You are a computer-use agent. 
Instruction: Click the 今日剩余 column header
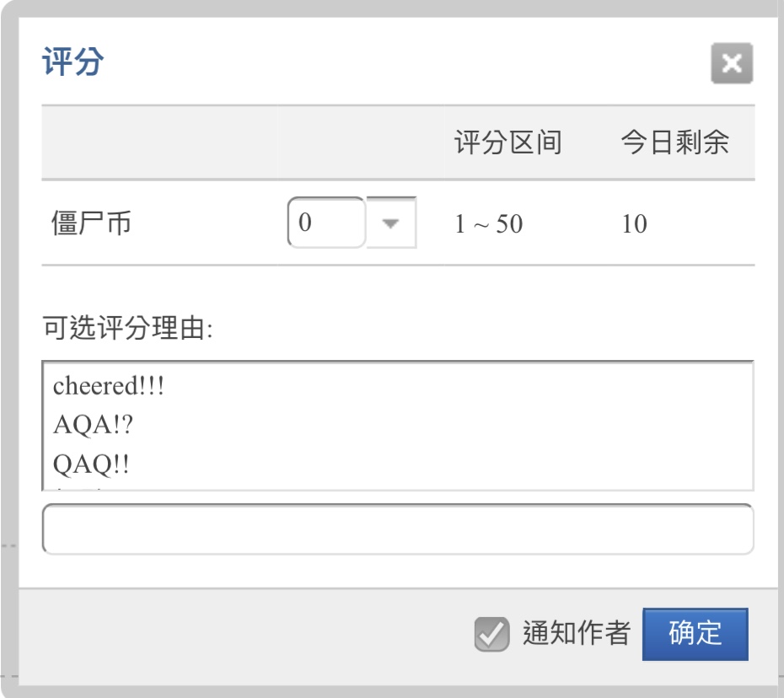674,142
